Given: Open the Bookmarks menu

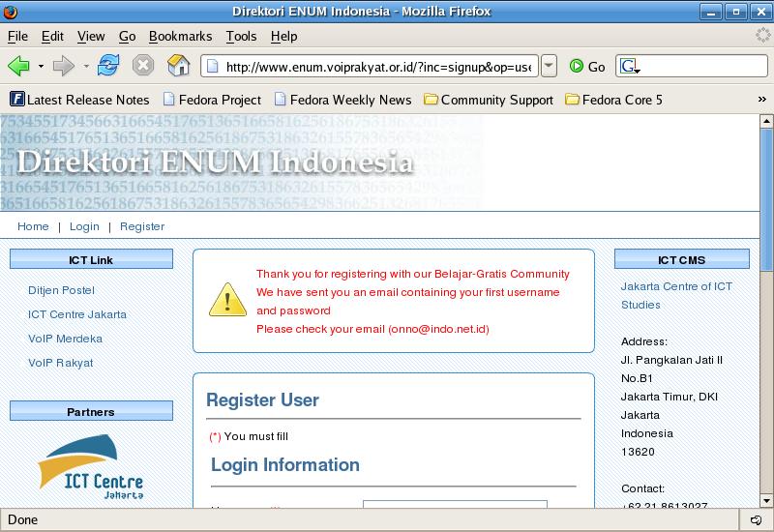Looking at the screenshot, I should coord(180,36).
